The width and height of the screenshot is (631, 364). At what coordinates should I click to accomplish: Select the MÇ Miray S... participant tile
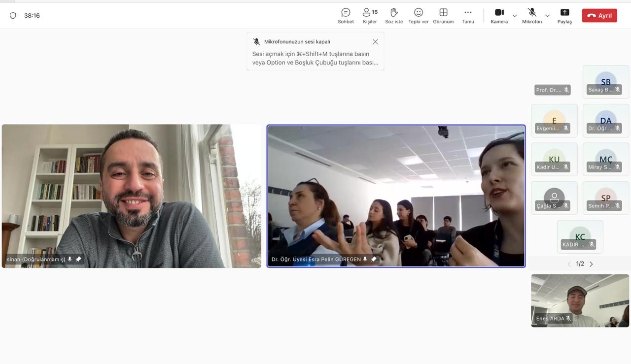coord(606,159)
